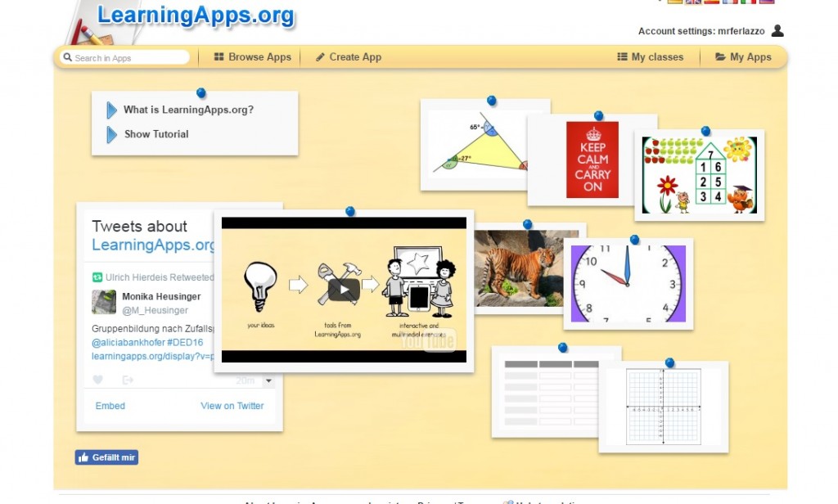Screen dimensions: 838x504
Task: Click the magnifier icon in search box
Action: tap(68, 57)
